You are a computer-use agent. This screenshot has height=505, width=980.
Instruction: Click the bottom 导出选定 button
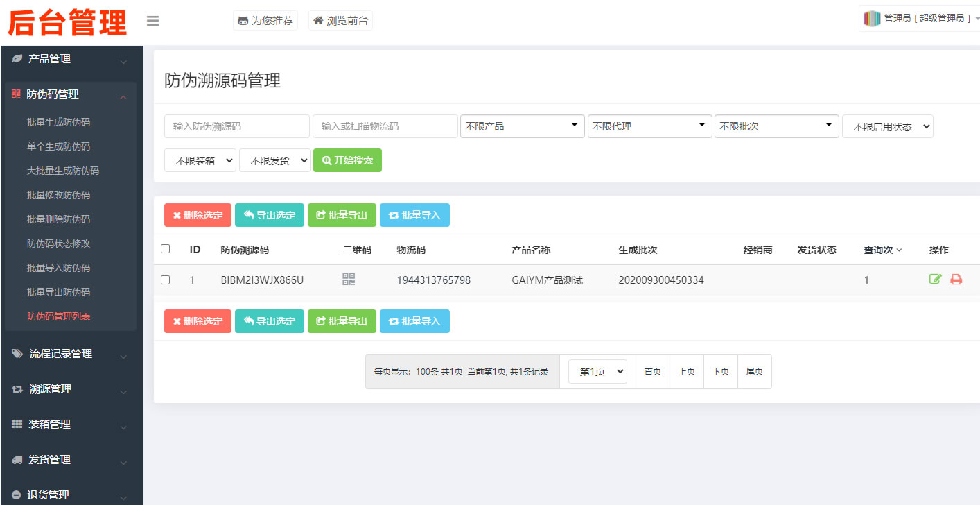coord(270,321)
